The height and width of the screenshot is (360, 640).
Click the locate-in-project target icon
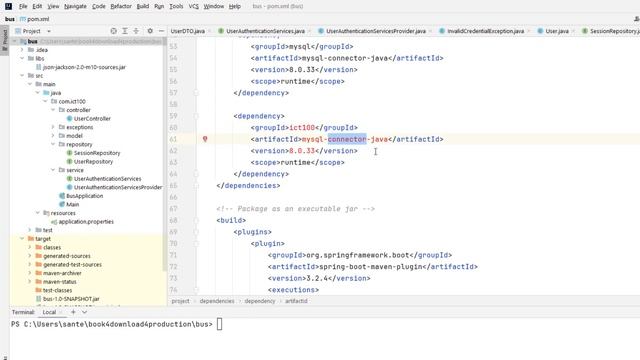(113, 31)
